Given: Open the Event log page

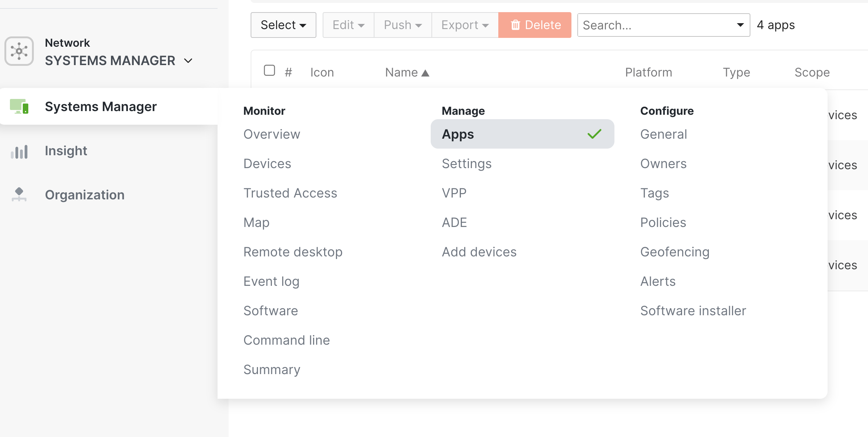Looking at the screenshot, I should pyautogui.click(x=271, y=281).
